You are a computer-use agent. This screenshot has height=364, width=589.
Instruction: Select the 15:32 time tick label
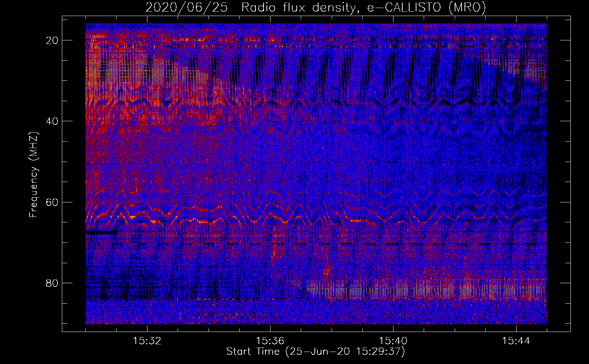147,341
